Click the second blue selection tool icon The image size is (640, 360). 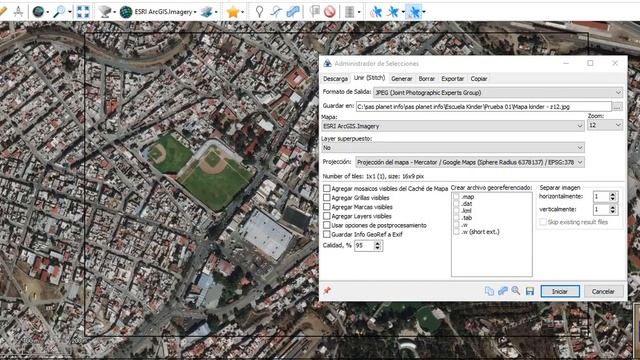393,12
